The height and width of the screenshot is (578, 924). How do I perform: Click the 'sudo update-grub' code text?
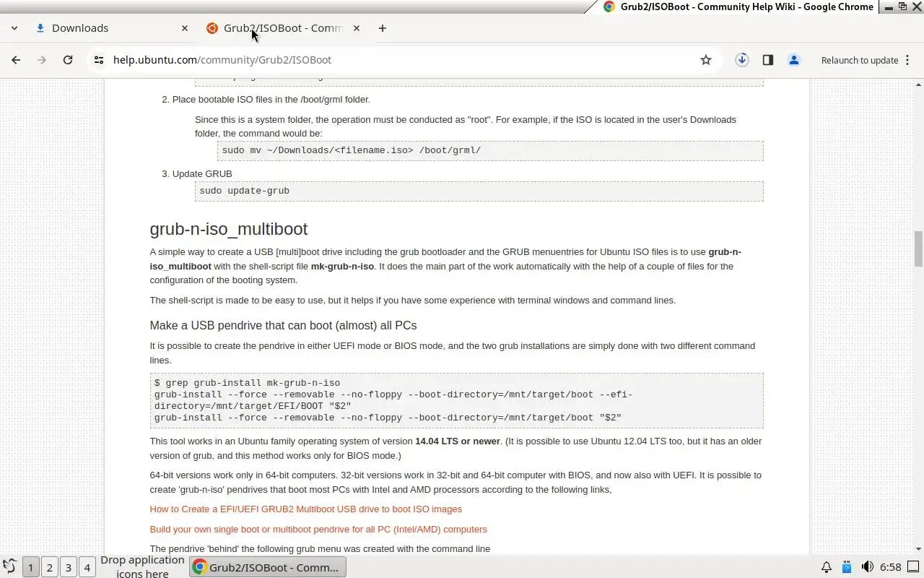244,191
